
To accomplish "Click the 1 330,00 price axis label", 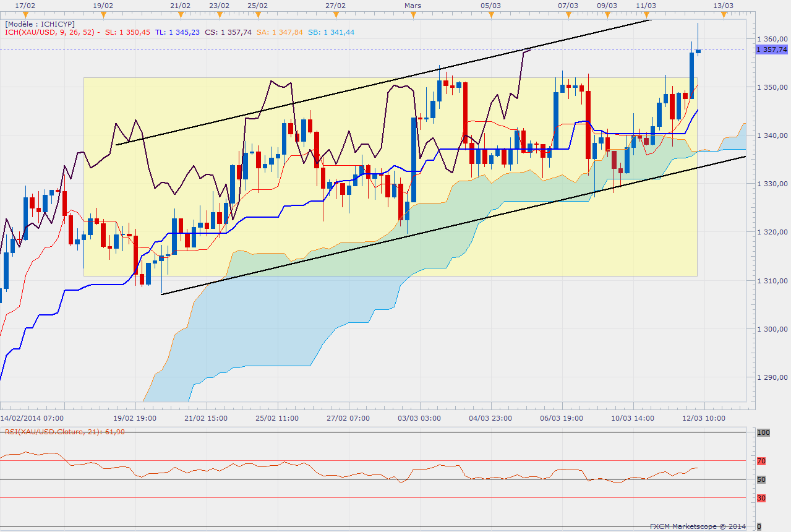I will 772,184.
